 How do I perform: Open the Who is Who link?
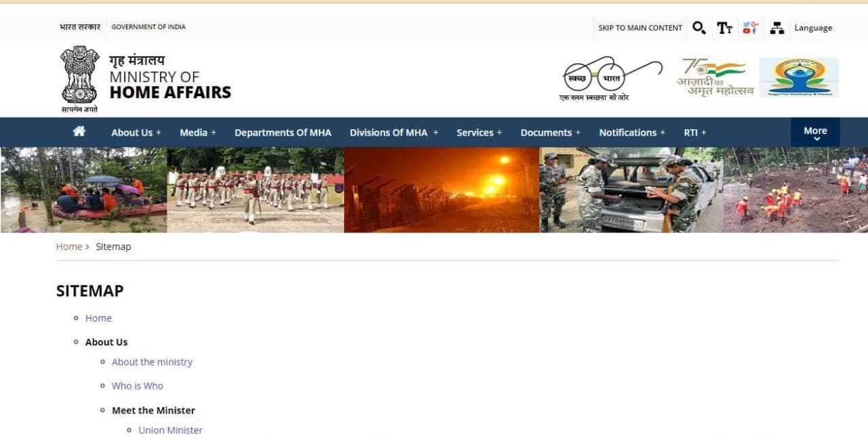(137, 386)
